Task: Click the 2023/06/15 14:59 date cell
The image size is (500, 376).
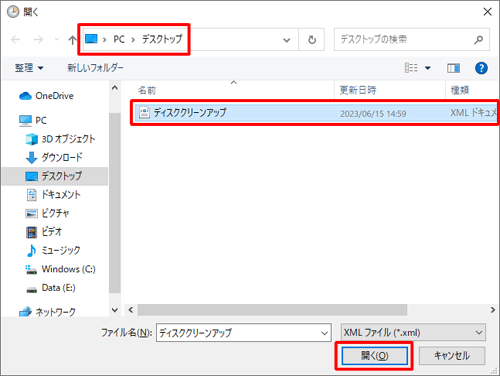Action: (x=373, y=114)
